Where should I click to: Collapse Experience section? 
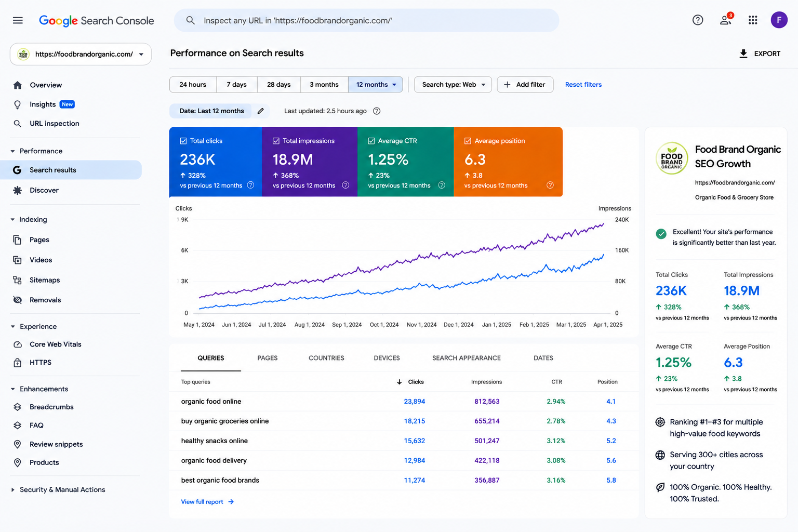pyautogui.click(x=12, y=327)
